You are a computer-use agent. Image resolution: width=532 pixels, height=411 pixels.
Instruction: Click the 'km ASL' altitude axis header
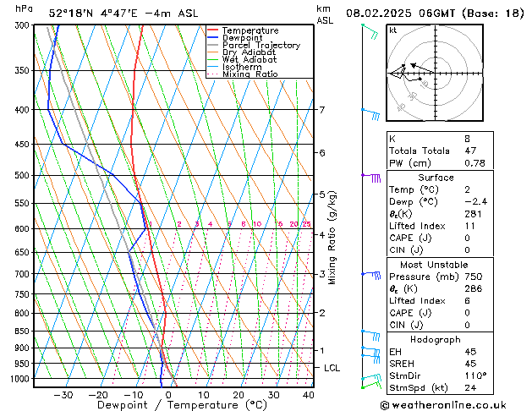[325, 14]
